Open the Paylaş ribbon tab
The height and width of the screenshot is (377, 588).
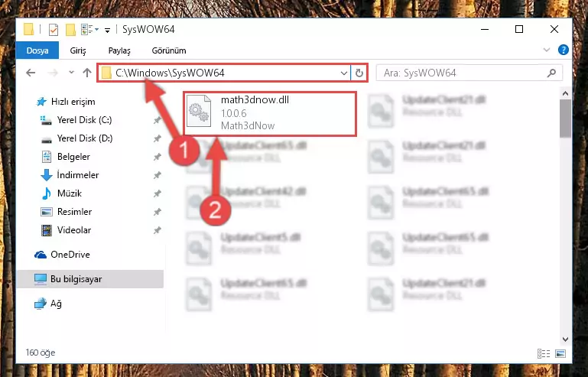pyautogui.click(x=119, y=50)
